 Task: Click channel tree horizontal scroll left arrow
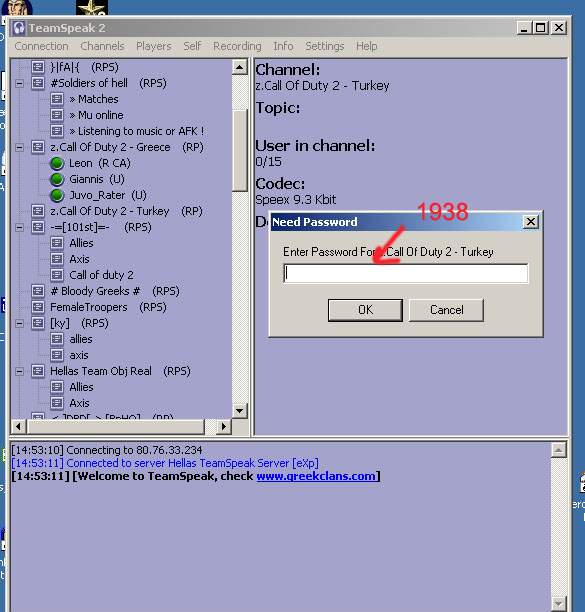coord(18,427)
